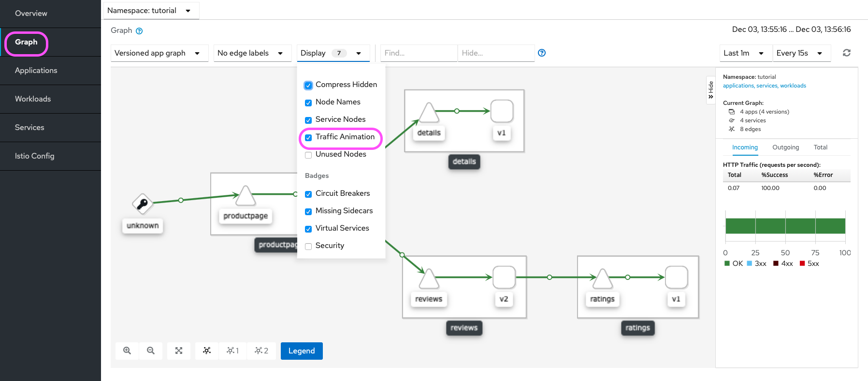Open Istio Config in the sidebar

35,156
